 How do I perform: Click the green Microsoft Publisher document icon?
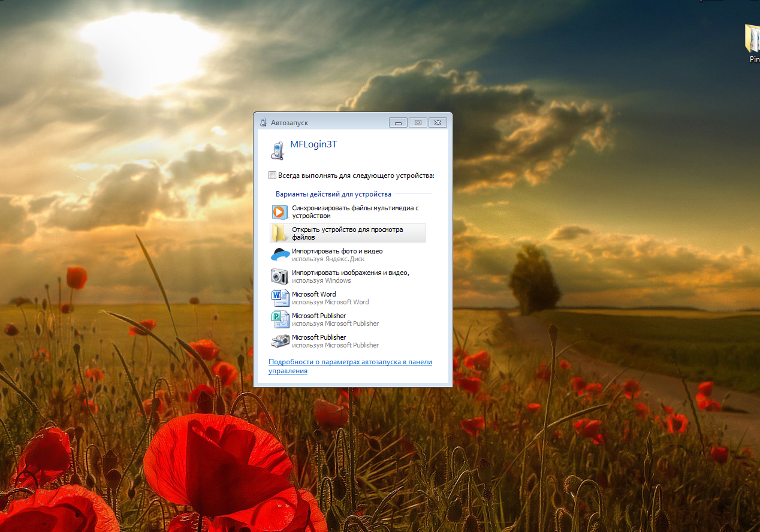click(x=279, y=319)
